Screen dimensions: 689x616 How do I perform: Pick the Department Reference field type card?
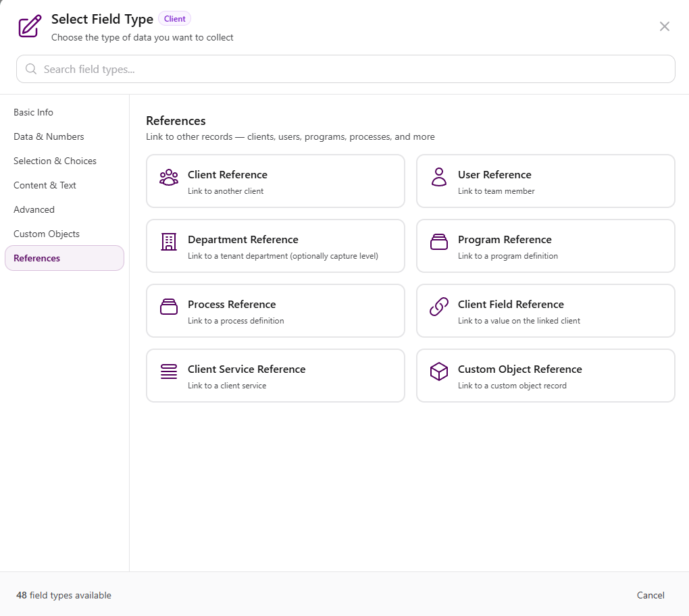(x=276, y=246)
